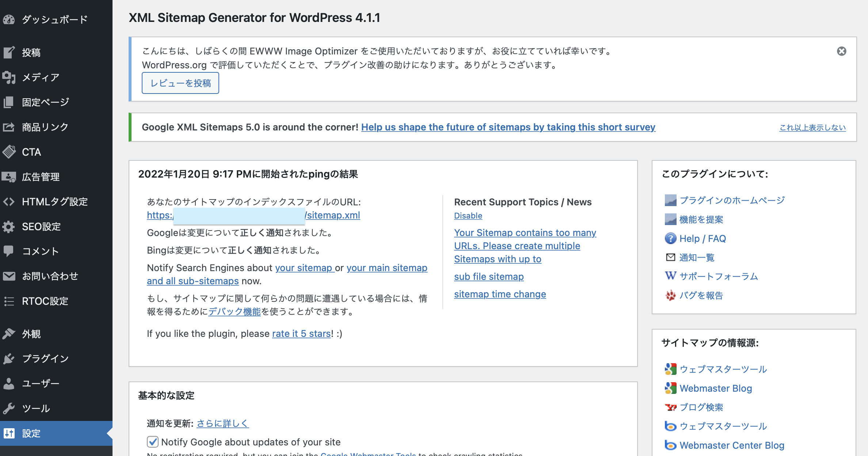Open メディア menu item
Screen dimensions: 868x456
56,77
